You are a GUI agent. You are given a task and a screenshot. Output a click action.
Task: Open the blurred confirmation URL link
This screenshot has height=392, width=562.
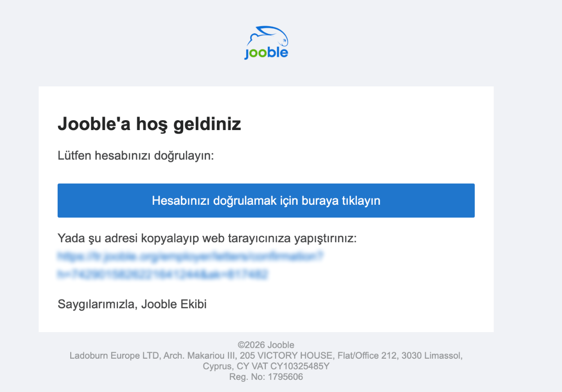[x=191, y=265]
